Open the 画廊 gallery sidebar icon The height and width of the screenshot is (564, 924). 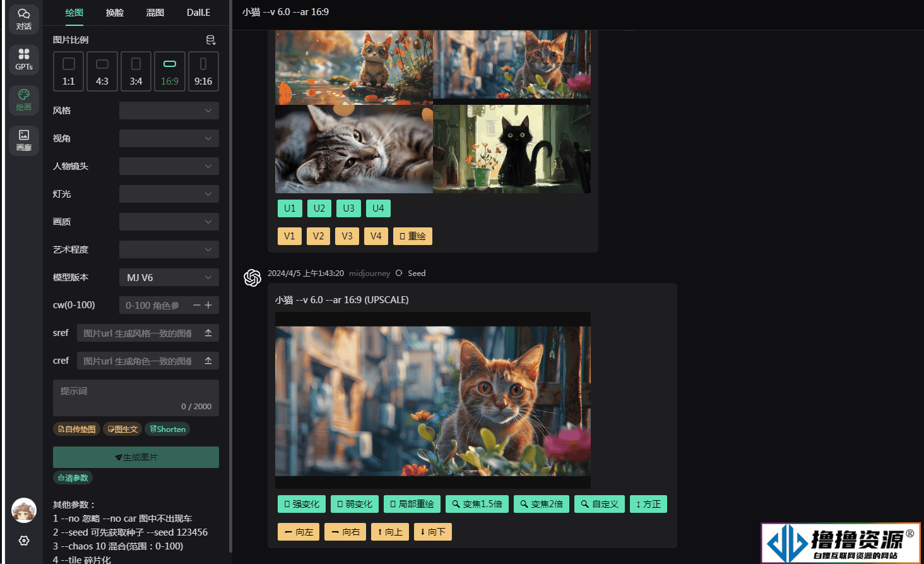[24, 140]
